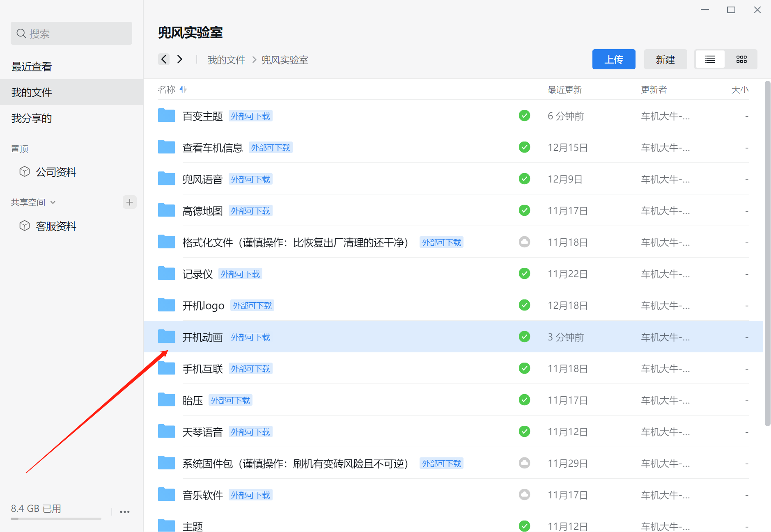Switch to grid view layout
Image resolution: width=771 pixels, height=532 pixels.
741,59
